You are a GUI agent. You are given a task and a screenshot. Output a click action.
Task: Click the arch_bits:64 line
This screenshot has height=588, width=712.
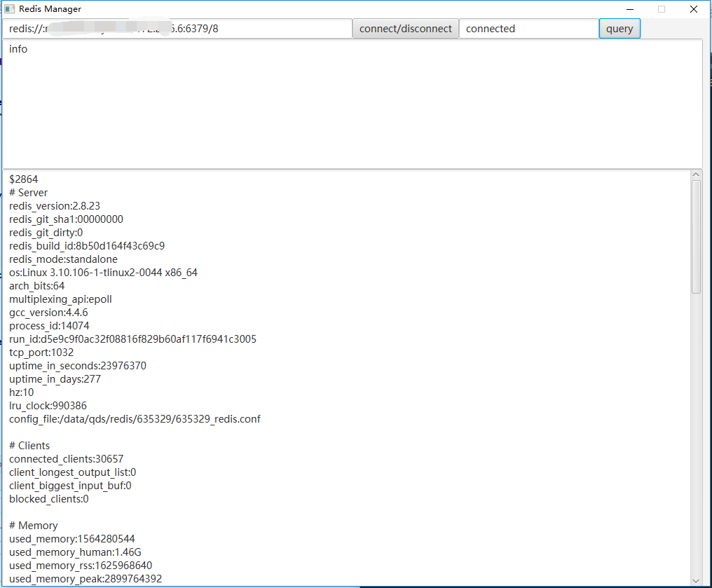coord(36,286)
